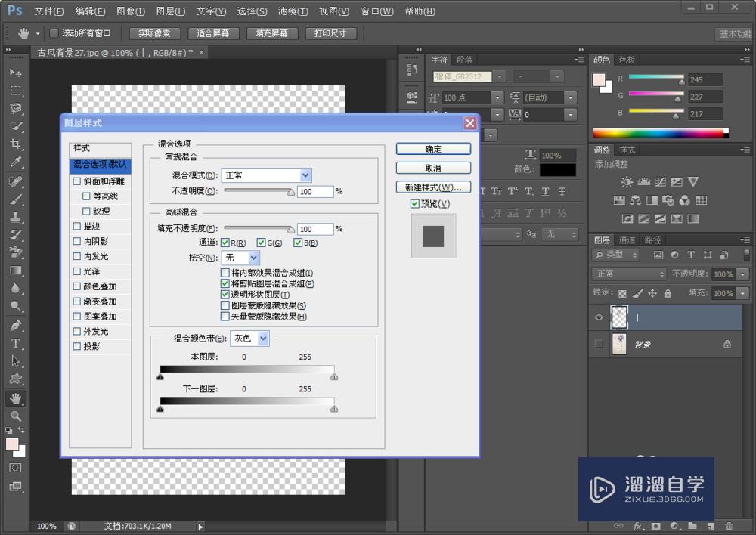Open the 挖空 knockout dropdown
Viewport: 756px width, 535px height.
click(241, 258)
